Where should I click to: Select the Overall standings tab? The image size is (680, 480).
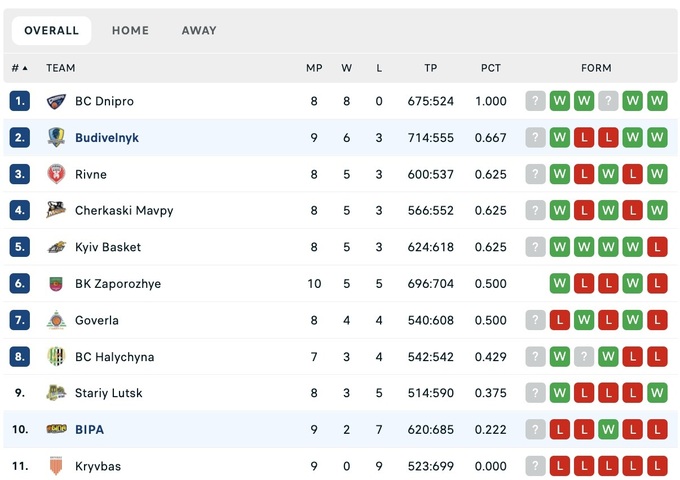click(x=52, y=31)
